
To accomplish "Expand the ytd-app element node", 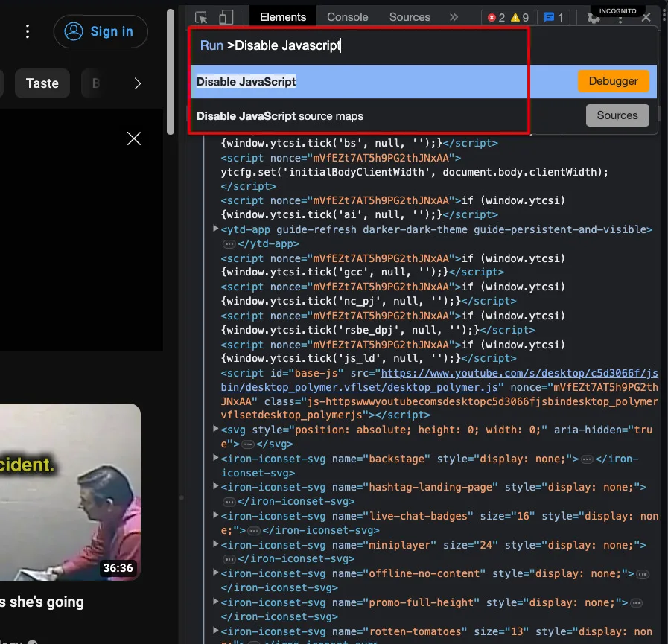I will (x=215, y=229).
